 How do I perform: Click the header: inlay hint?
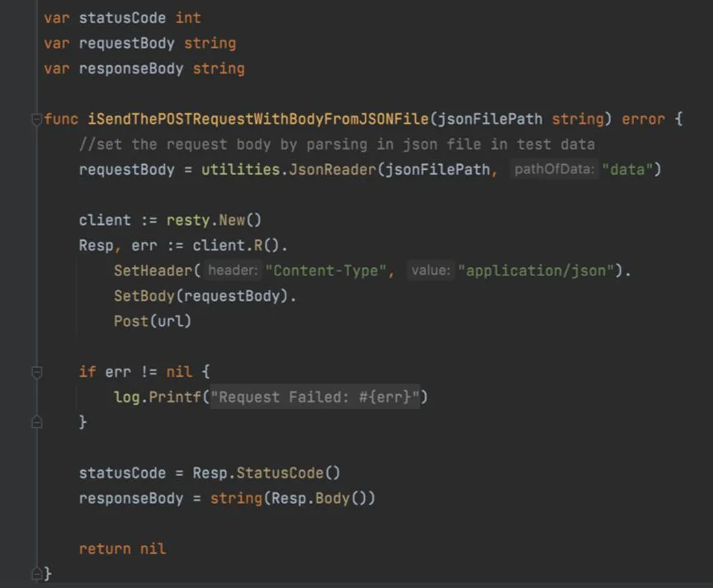coord(233,270)
